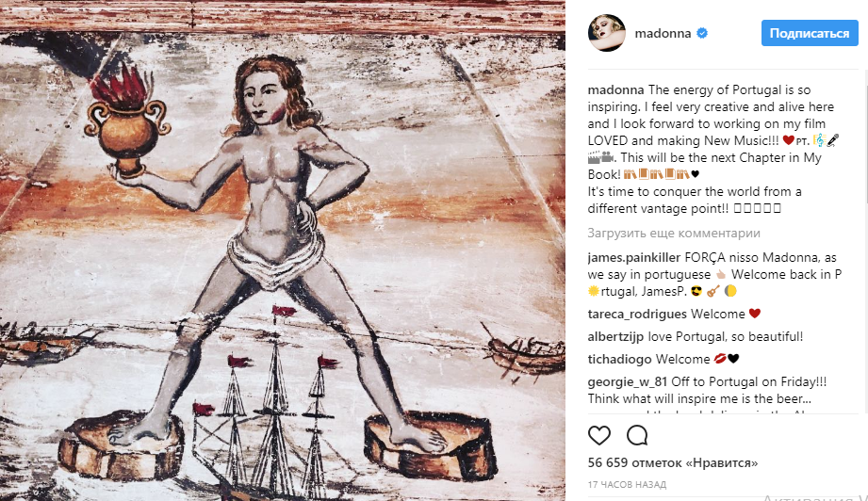Screen dimensions: 868x501
Task: Visit georgie_w_81's profile
Action: [x=627, y=382]
